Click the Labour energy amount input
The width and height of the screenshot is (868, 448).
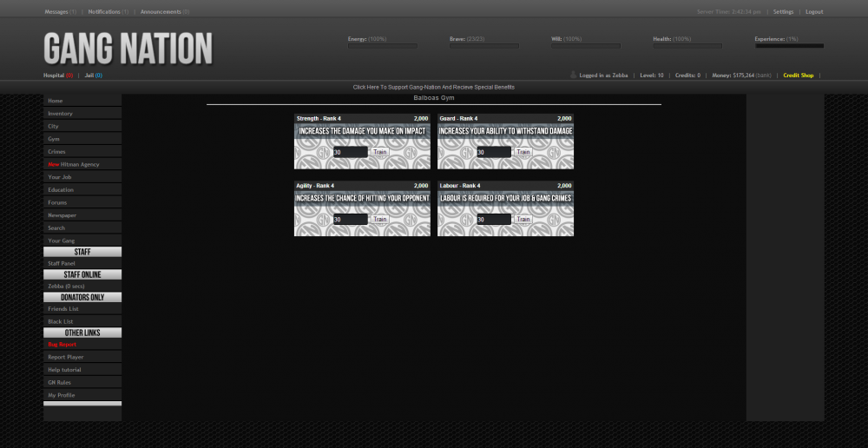pos(493,220)
